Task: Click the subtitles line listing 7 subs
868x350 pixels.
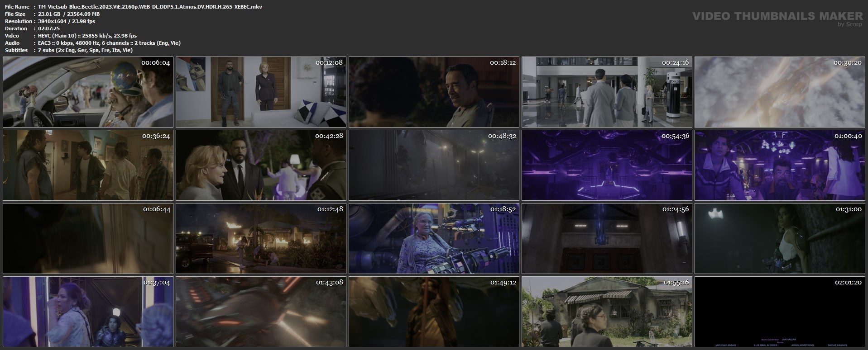Action: coord(86,50)
